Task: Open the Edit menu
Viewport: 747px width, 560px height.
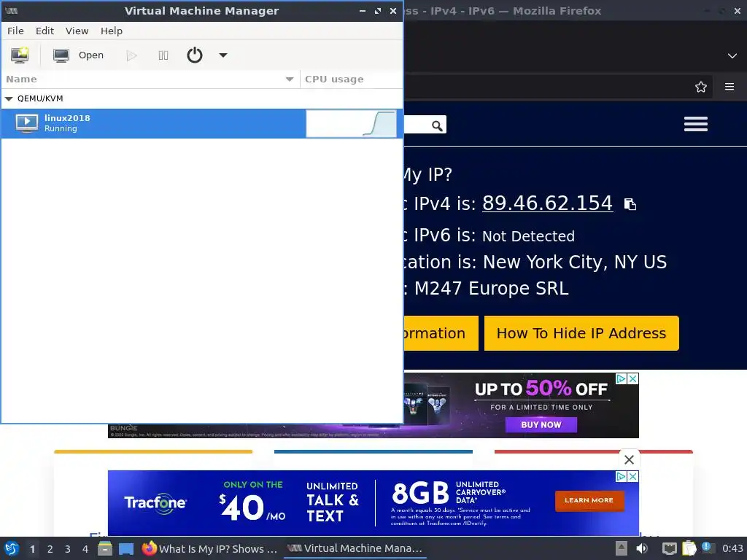Action: point(44,31)
